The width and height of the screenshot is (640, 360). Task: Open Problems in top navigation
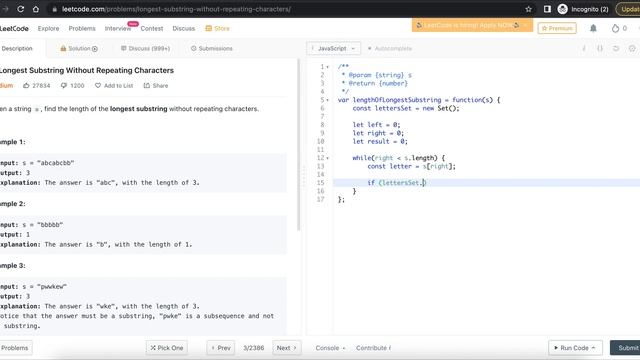pos(82,28)
